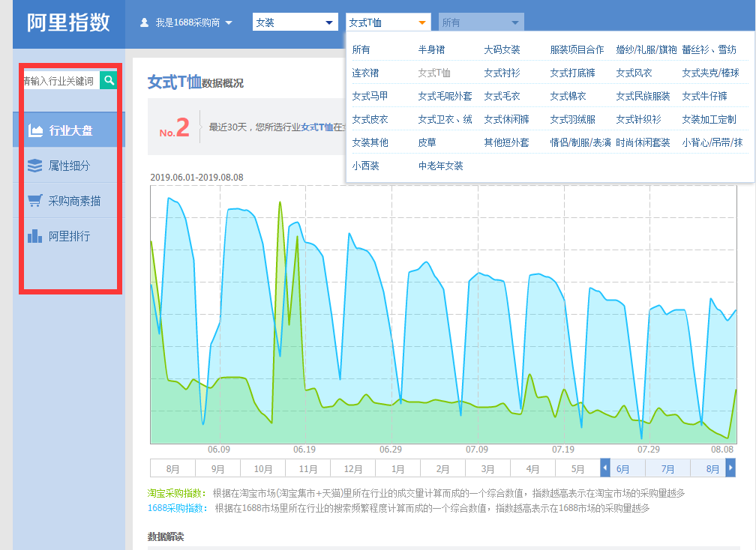
Task: Select 女式休闲裤 category
Action: tap(506, 119)
